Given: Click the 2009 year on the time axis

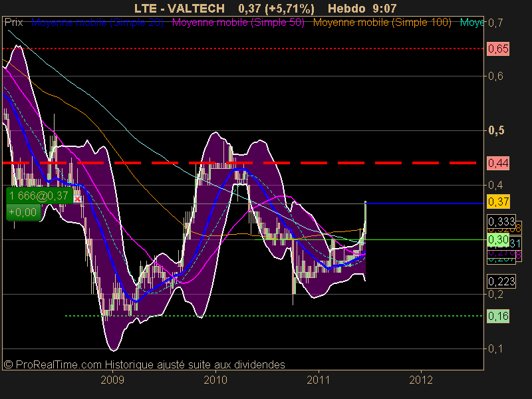Looking at the screenshot, I should tap(112, 380).
